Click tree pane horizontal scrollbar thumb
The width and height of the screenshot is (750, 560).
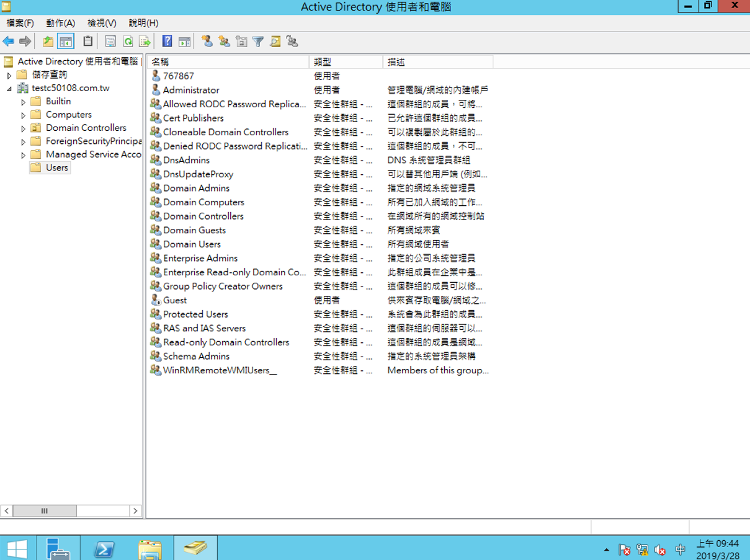click(44, 511)
